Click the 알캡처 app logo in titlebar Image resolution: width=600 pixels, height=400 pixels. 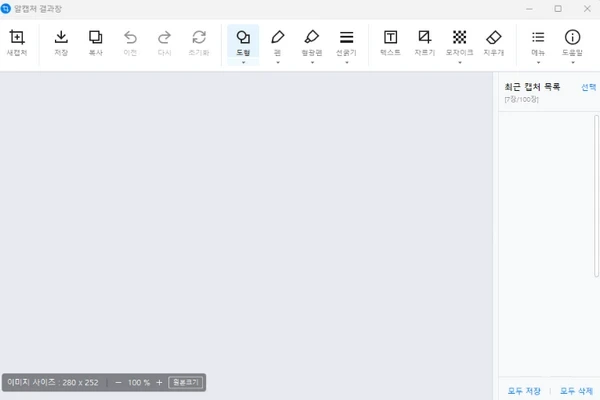click(x=6, y=8)
